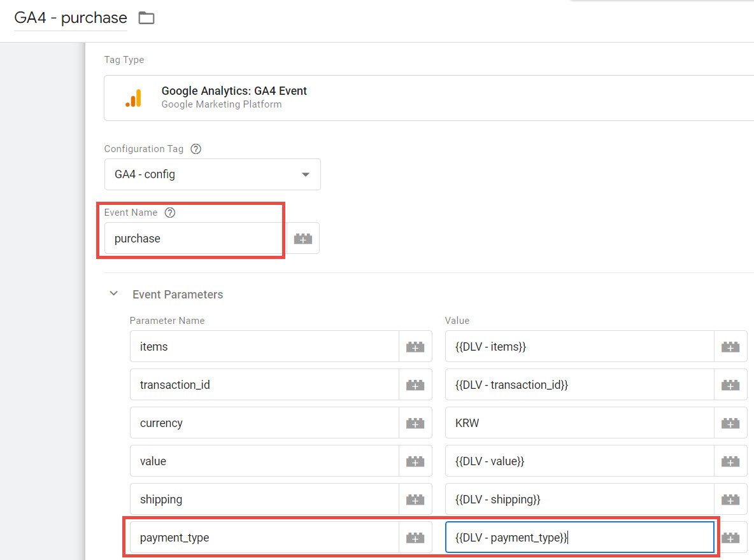This screenshot has height=560, width=754.
Task: Click the currency parameter name field
Action: pyautogui.click(x=264, y=423)
